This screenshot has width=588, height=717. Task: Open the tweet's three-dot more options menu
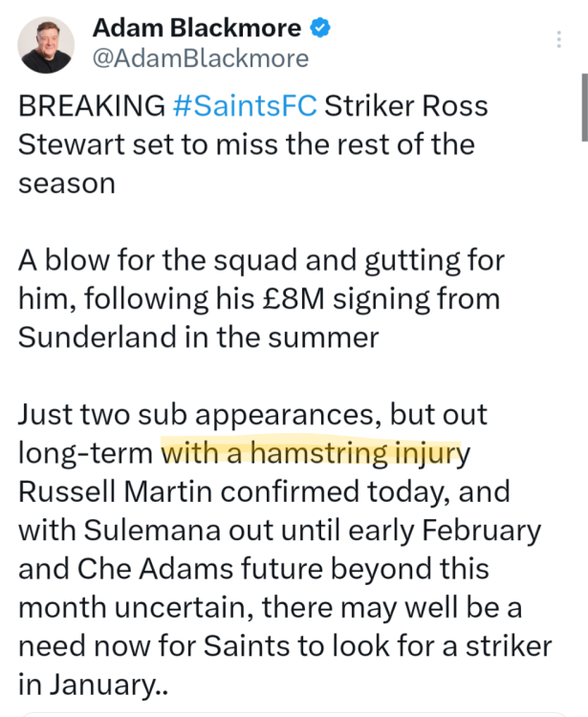pos(559,39)
